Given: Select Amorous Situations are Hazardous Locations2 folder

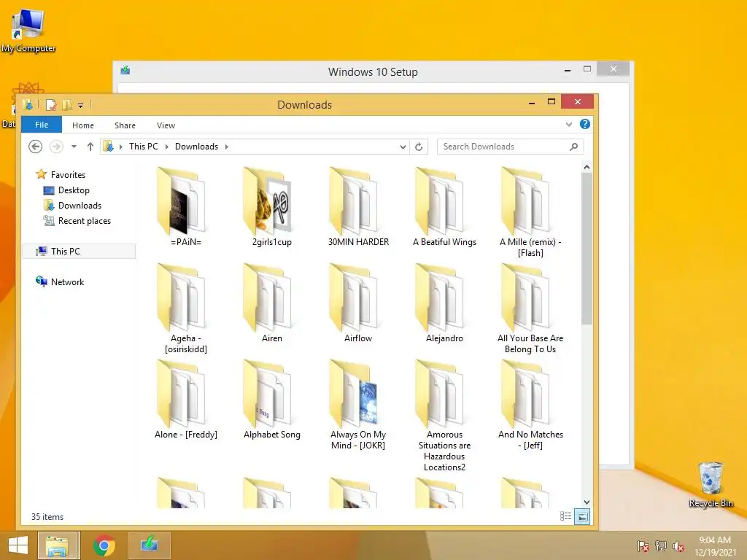Looking at the screenshot, I should coord(444,415).
